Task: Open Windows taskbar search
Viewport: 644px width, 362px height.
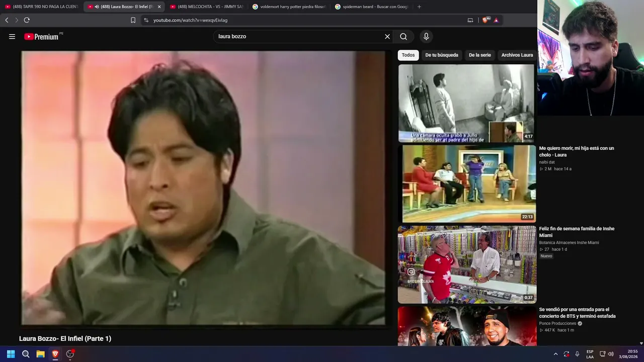Action: [x=26, y=354]
